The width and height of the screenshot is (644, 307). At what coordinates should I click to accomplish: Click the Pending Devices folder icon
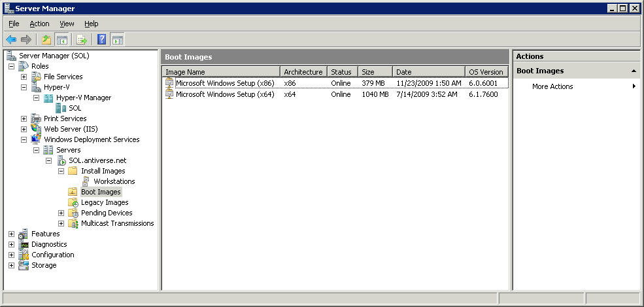tap(73, 213)
